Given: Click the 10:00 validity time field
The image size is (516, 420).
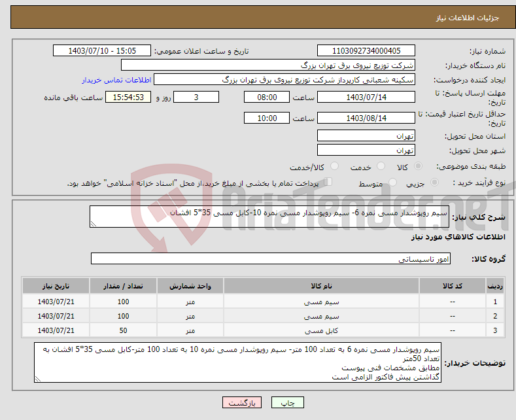Looking at the screenshot, I should tap(267, 118).
